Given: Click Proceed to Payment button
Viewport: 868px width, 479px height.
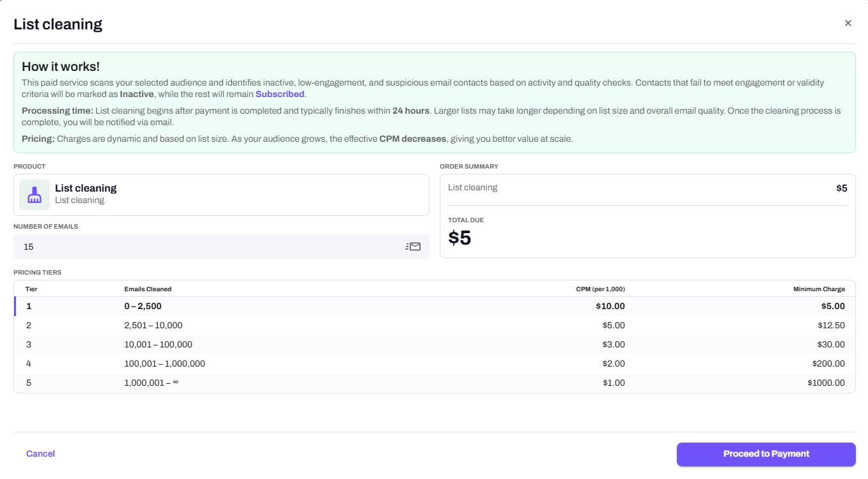Looking at the screenshot, I should coord(766,454).
